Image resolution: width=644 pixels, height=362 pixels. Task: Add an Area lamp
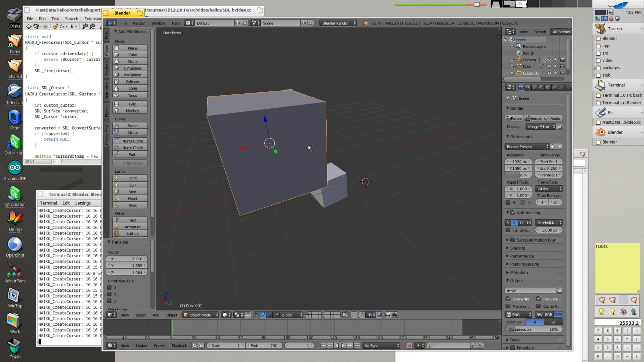(130, 205)
